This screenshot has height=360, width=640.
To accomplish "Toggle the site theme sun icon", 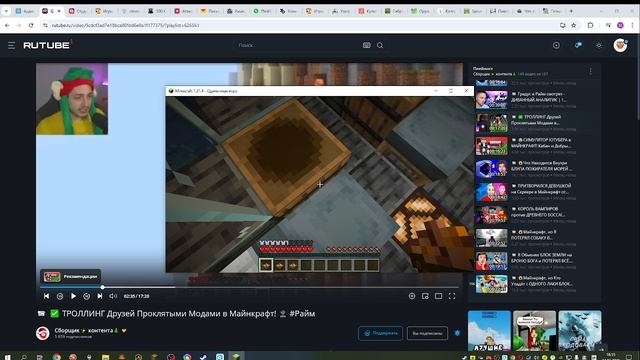I will tap(599, 45).
